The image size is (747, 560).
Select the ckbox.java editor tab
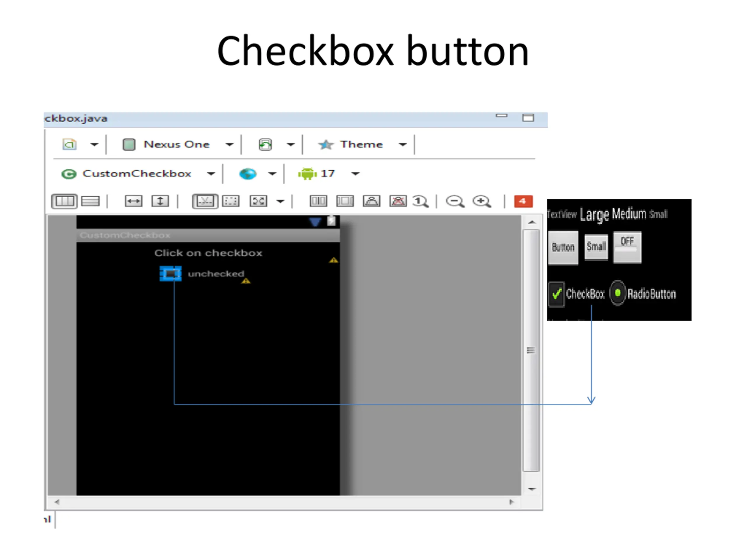[76, 118]
